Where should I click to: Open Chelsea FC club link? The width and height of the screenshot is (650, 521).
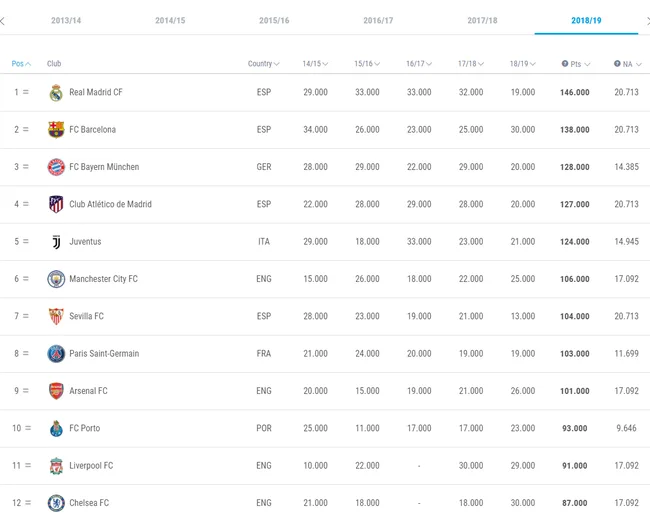pos(89,503)
